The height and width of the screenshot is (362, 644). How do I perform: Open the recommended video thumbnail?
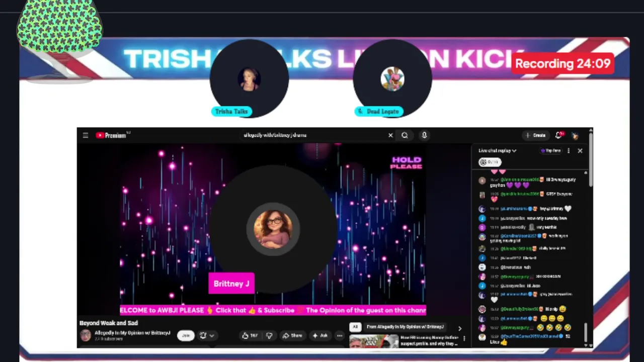(373, 341)
